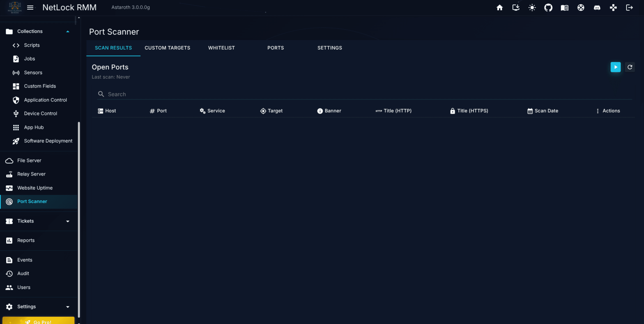
Task: Sort by the Scan Date column header
Action: [543, 111]
